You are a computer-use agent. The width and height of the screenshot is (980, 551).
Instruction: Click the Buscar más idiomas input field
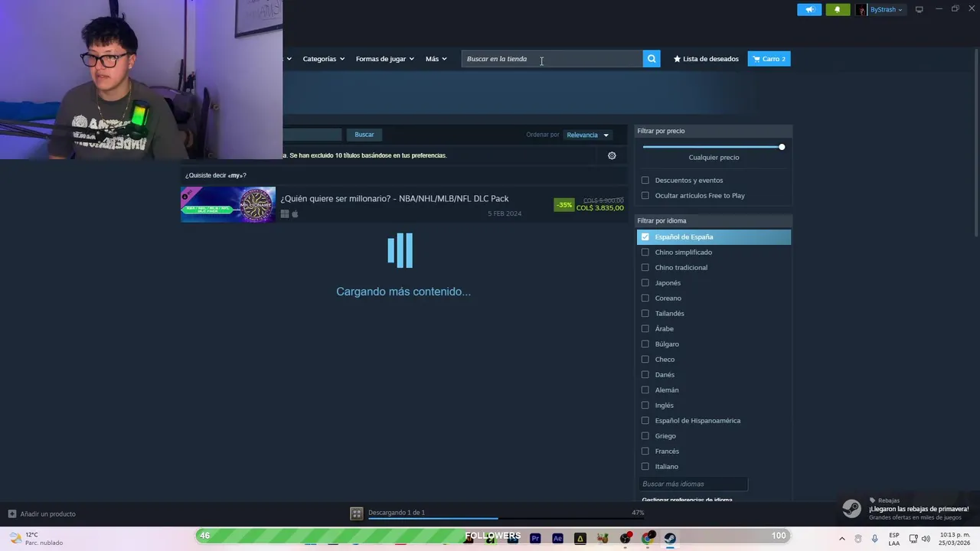point(693,484)
